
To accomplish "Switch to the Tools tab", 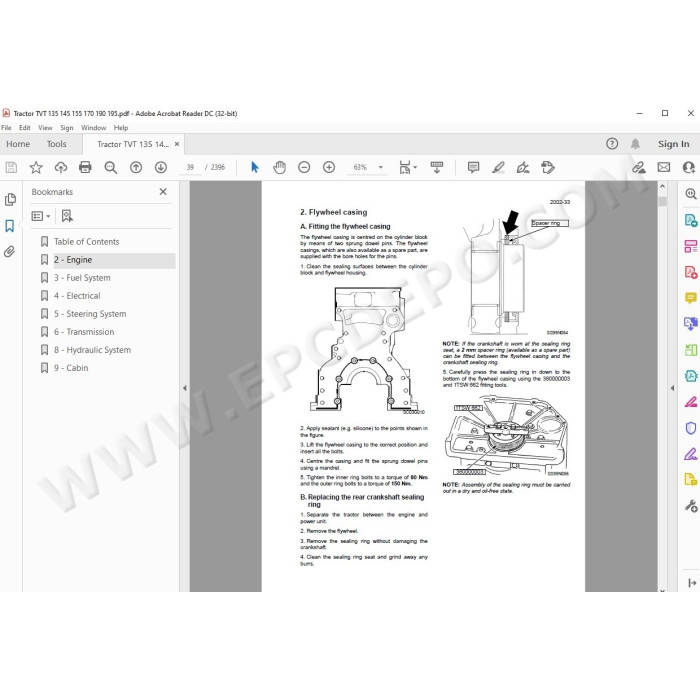I will (56, 144).
